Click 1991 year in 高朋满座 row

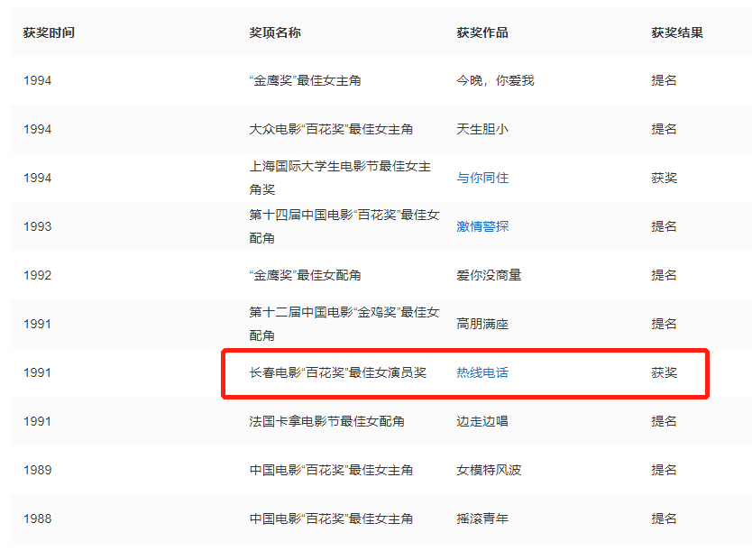(x=37, y=324)
